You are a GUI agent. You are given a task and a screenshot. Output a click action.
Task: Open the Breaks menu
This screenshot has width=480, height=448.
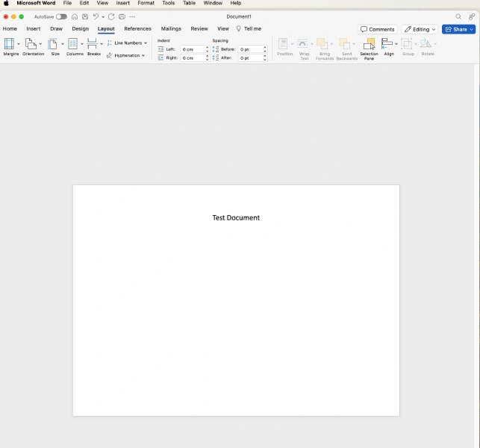click(x=92, y=44)
